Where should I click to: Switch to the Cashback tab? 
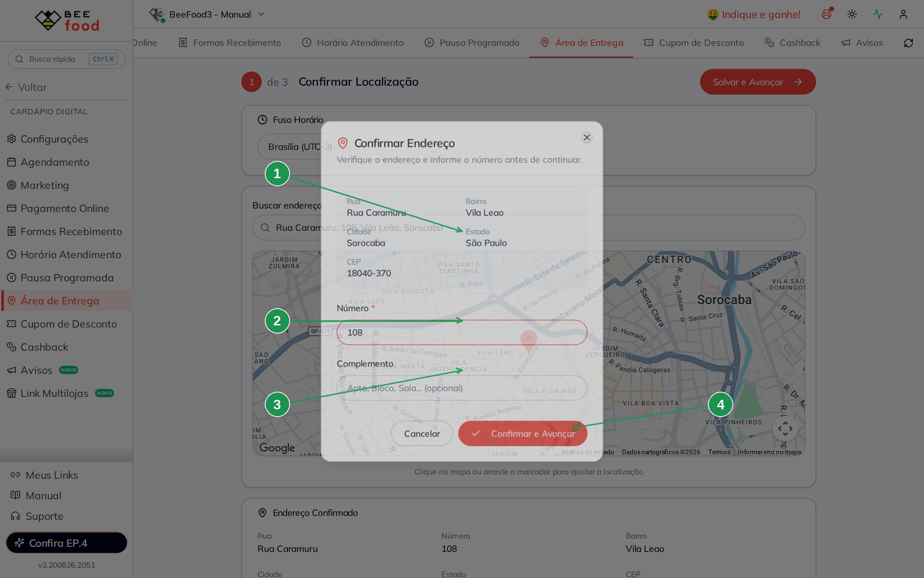(x=792, y=43)
